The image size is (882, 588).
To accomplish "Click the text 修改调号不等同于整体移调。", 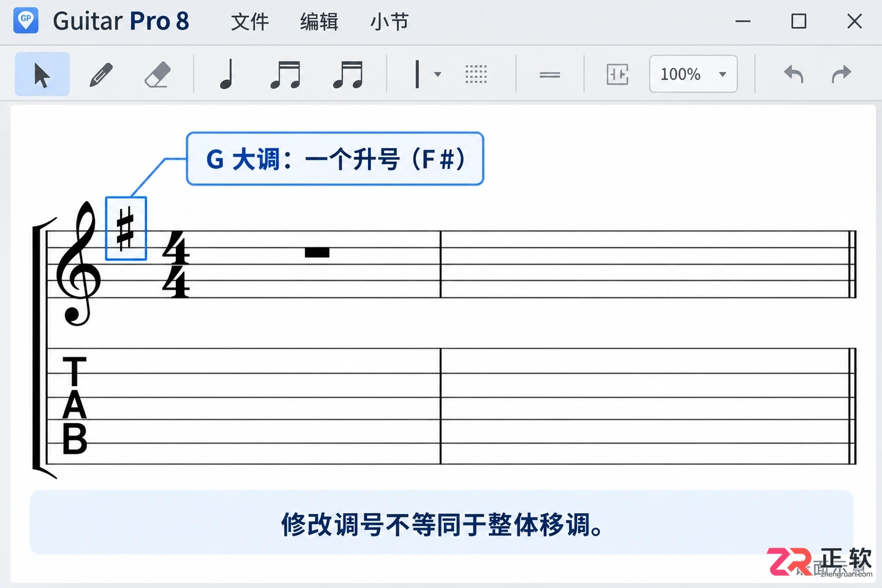I will coord(442,524).
